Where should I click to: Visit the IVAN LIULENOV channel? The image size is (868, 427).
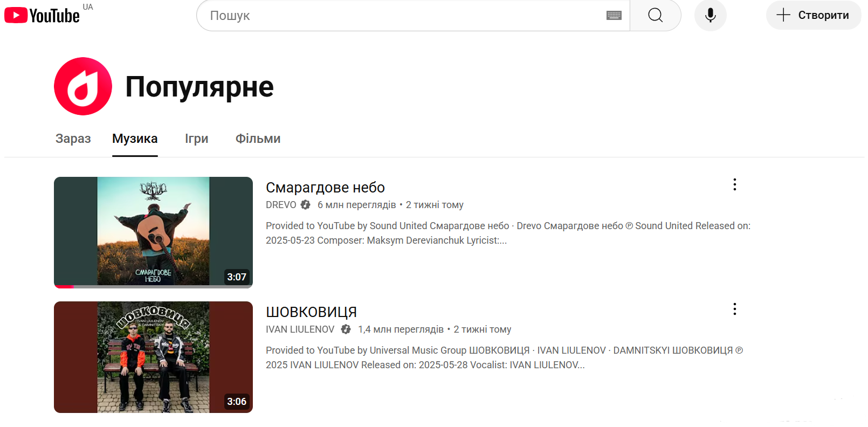[300, 329]
